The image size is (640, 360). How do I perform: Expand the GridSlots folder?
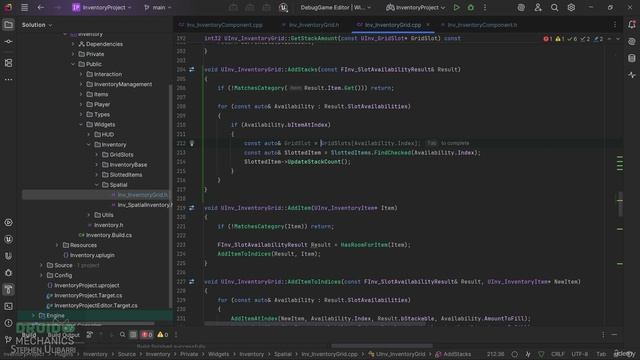(x=97, y=155)
